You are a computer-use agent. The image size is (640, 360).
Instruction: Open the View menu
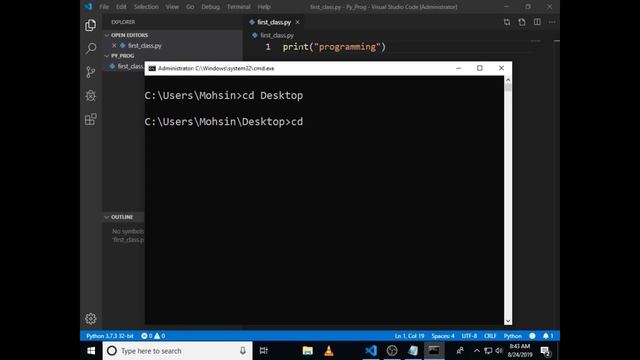[x=172, y=7]
